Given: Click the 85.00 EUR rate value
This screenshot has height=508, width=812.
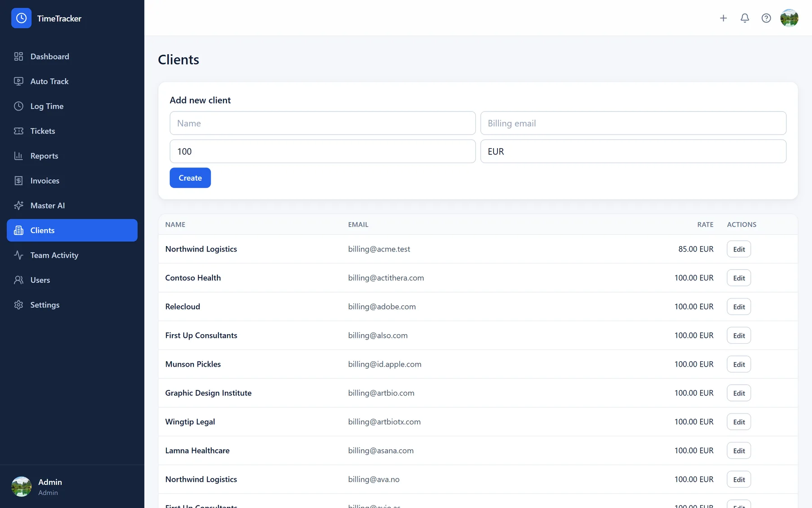Looking at the screenshot, I should click(x=696, y=249).
